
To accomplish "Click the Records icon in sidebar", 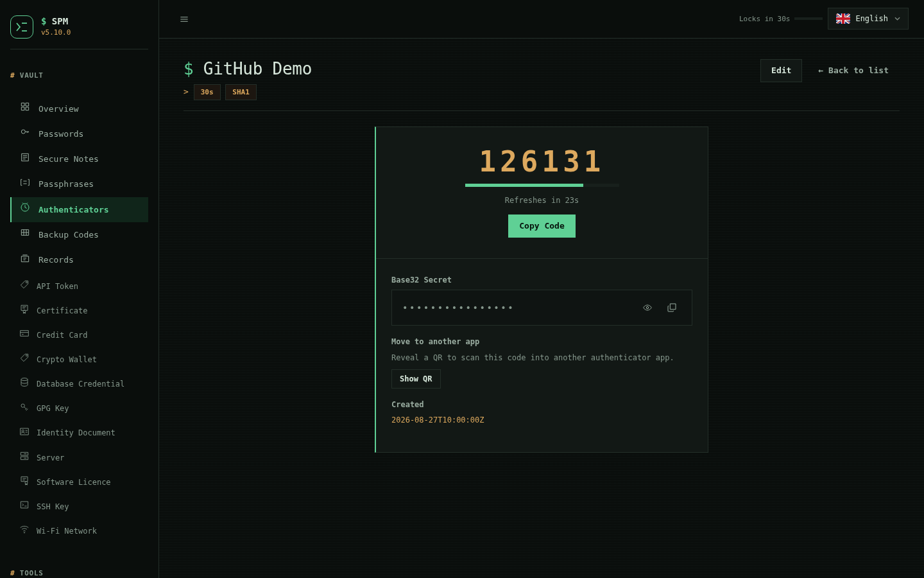I will tap(25, 258).
